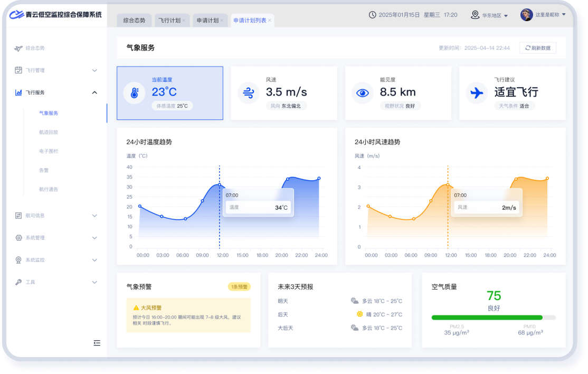The image size is (588, 374).
Task: Click the sidebar collapse icon at bottom
Action: pos(97,343)
